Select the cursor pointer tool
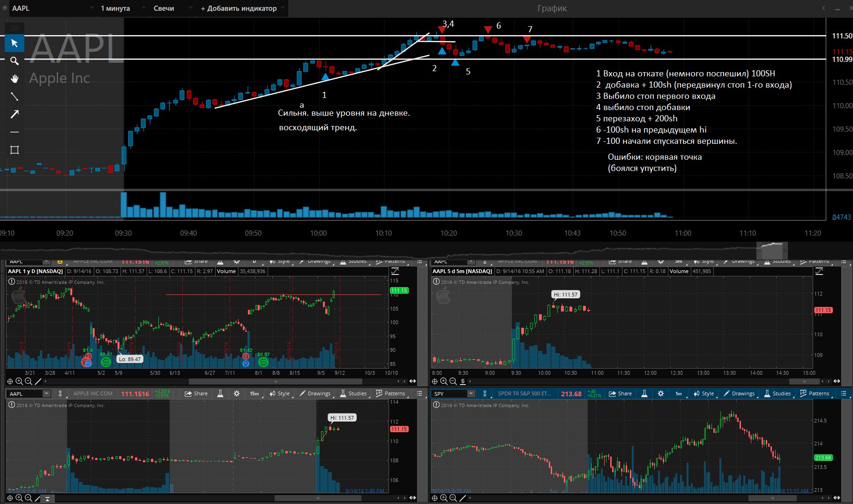Image resolution: width=853 pixels, height=504 pixels. (x=15, y=43)
